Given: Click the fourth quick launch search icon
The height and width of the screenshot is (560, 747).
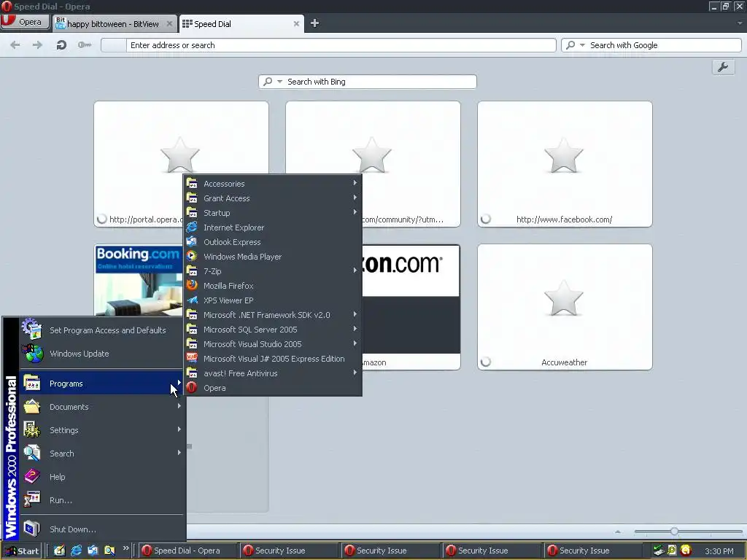Looking at the screenshot, I should click(x=109, y=551).
